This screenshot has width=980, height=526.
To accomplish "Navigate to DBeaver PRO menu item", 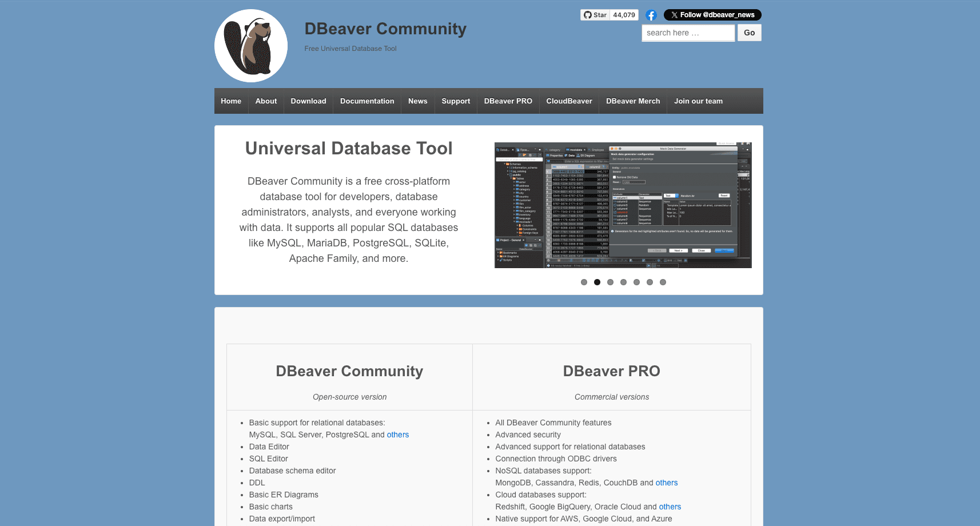I will (508, 101).
